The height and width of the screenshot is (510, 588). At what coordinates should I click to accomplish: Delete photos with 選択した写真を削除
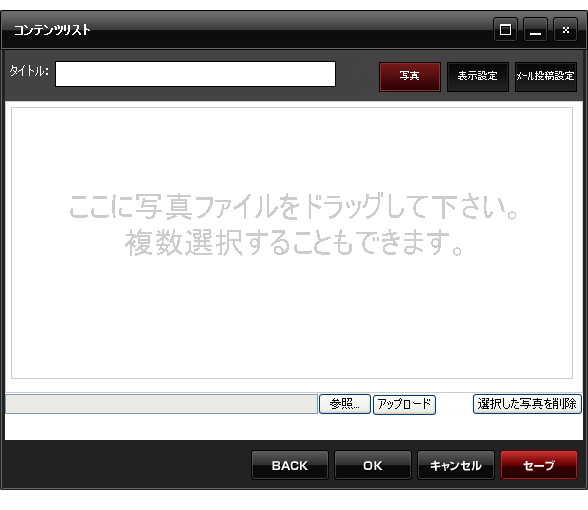527,404
